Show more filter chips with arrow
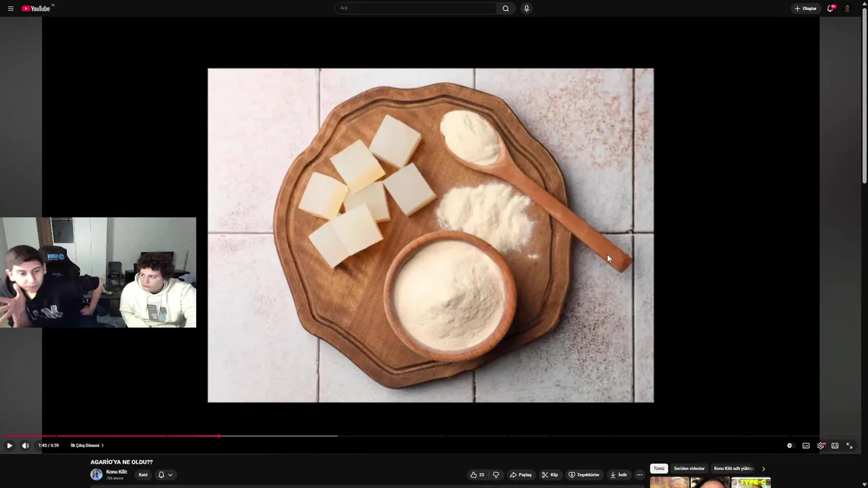This screenshot has height=488, width=868. [x=764, y=468]
